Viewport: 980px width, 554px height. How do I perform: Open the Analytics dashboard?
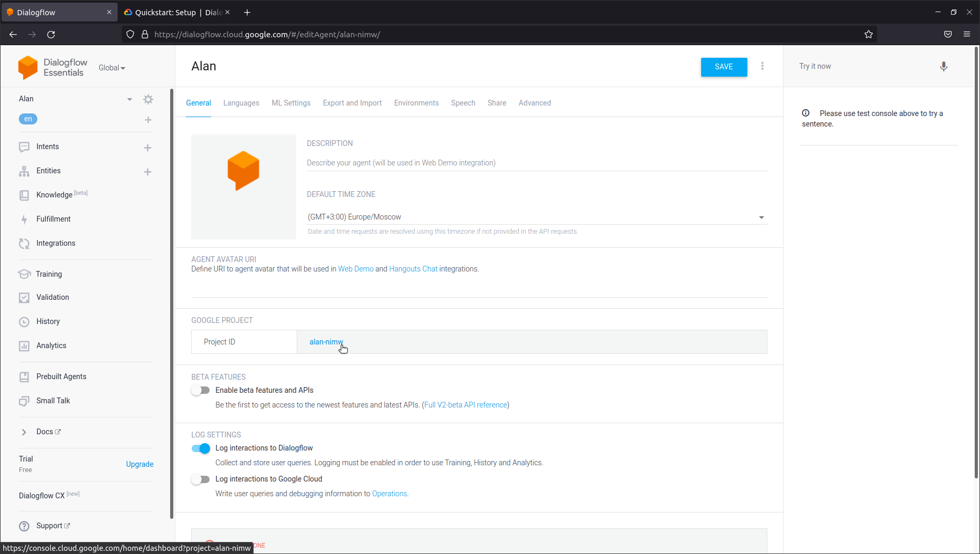(x=50, y=346)
